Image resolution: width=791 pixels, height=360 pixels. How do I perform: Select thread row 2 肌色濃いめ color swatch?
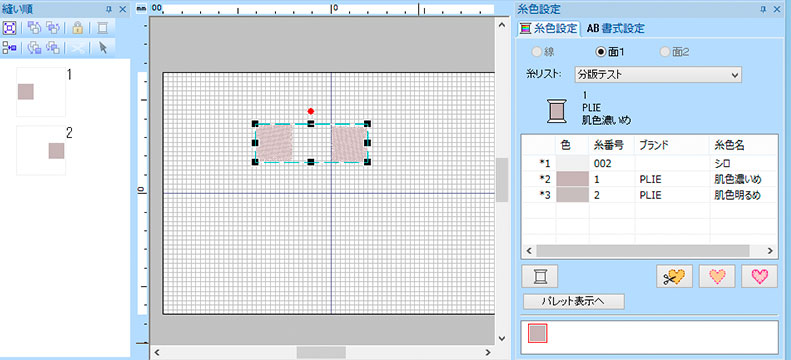pyautogui.click(x=573, y=179)
